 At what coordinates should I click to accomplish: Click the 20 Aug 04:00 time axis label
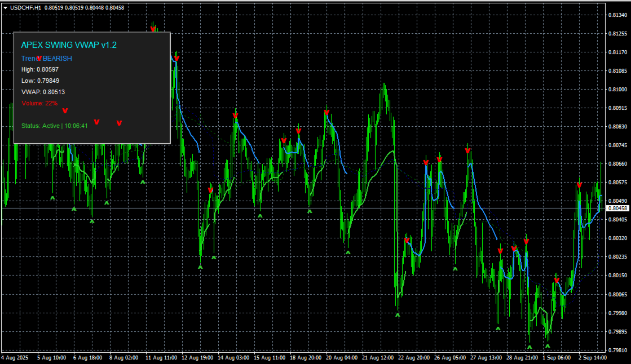pos(342,358)
